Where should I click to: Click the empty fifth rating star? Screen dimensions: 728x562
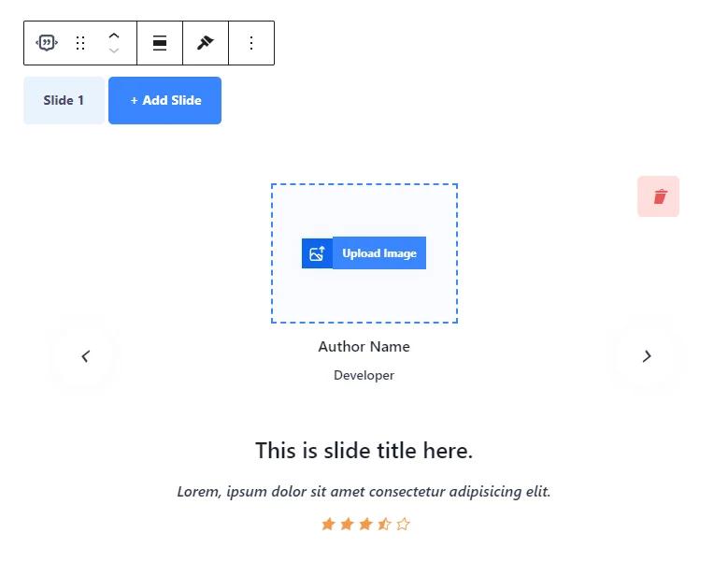tap(403, 525)
